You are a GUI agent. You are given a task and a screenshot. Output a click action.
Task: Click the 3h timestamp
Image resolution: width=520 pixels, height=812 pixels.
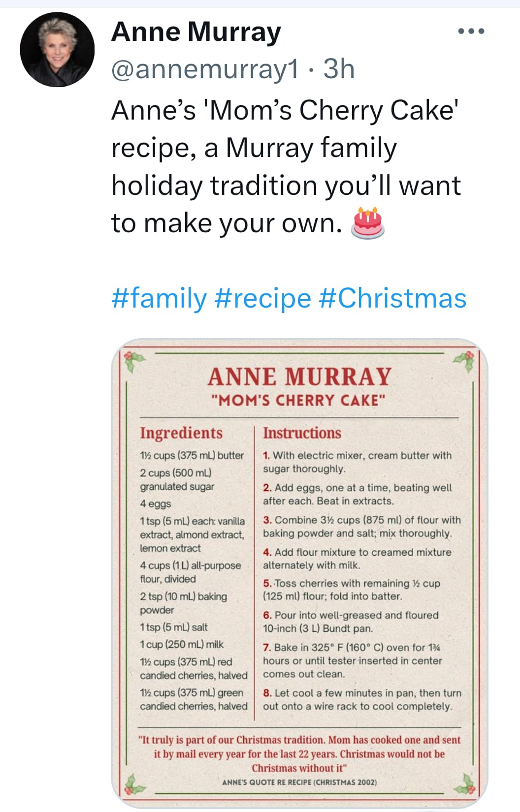339,69
